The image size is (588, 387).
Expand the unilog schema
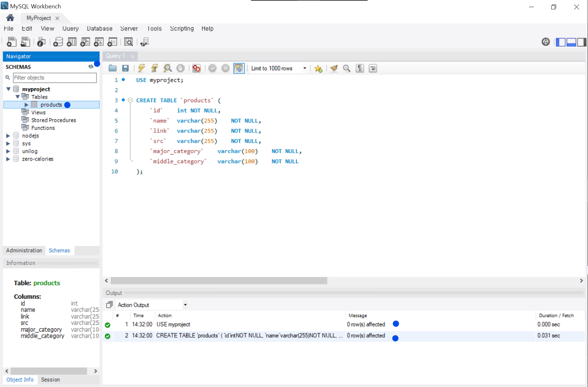pyautogui.click(x=8, y=151)
